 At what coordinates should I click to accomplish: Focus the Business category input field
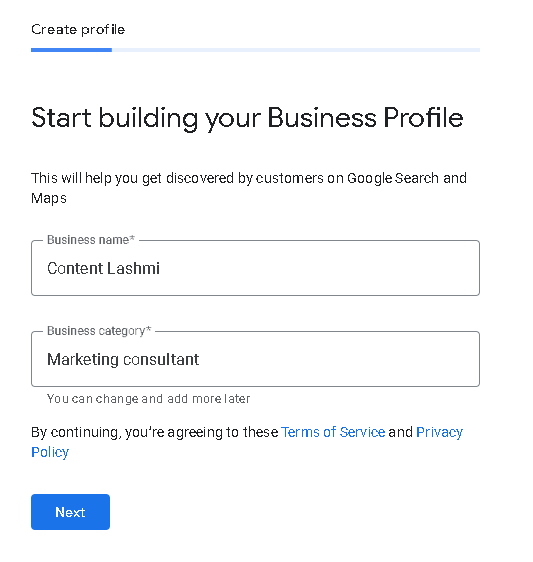click(255, 359)
